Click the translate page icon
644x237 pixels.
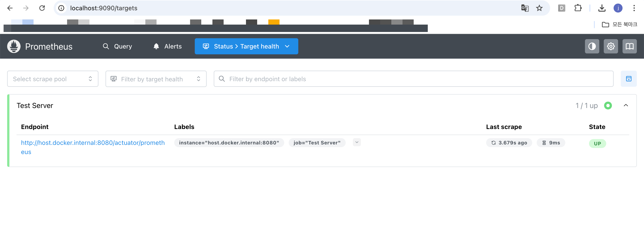point(525,8)
